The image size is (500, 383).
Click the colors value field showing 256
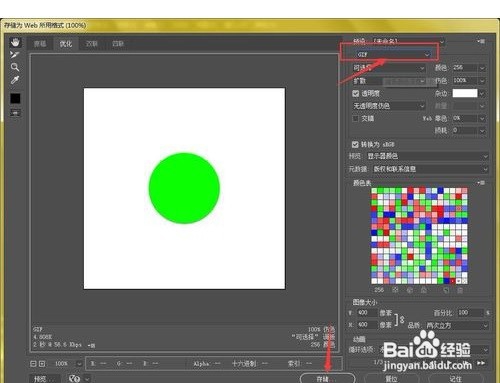pos(464,68)
